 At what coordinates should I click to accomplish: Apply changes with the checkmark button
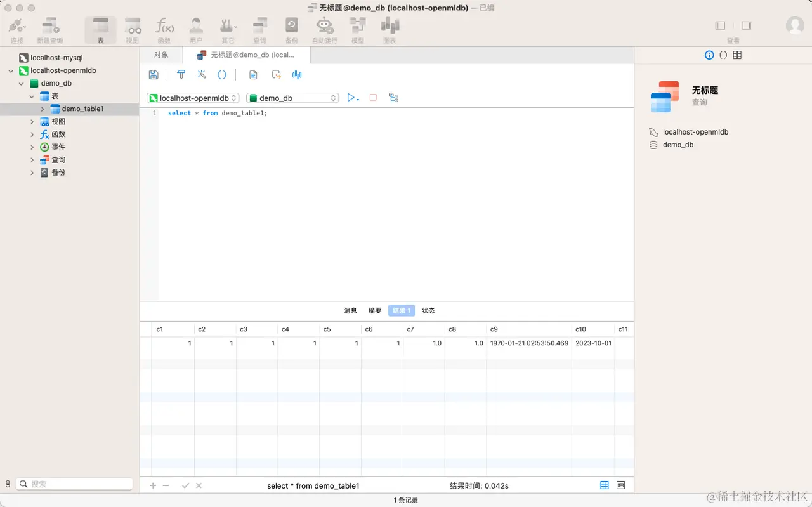[x=185, y=485]
